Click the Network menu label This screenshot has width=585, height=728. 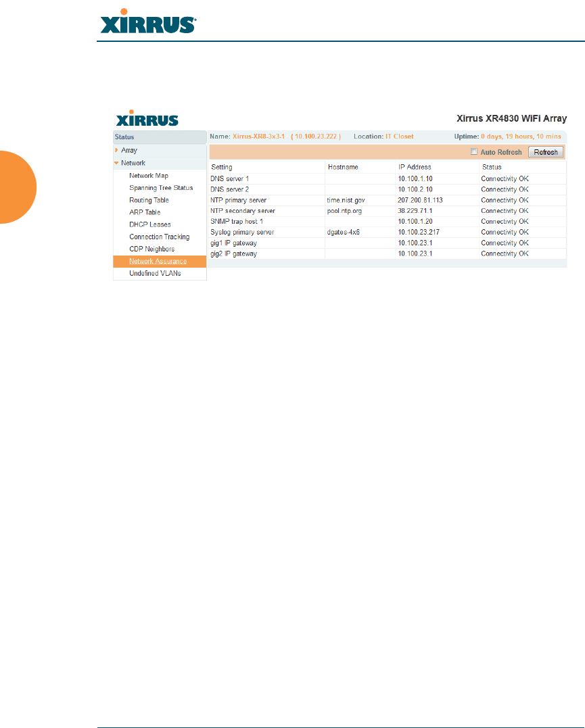pos(133,163)
